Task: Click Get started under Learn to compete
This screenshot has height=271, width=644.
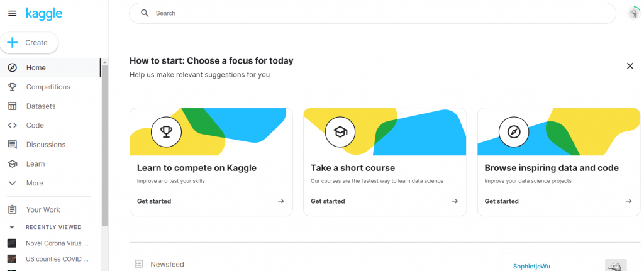Action: pos(154,201)
